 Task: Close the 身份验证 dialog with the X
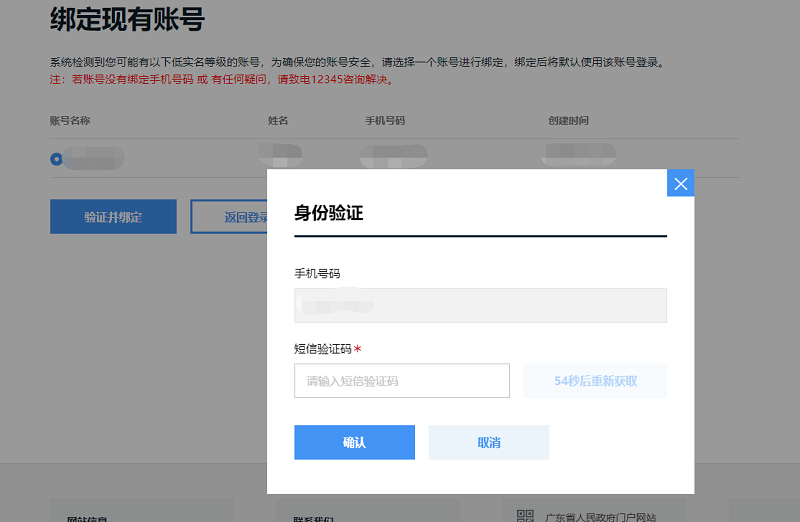click(x=680, y=183)
